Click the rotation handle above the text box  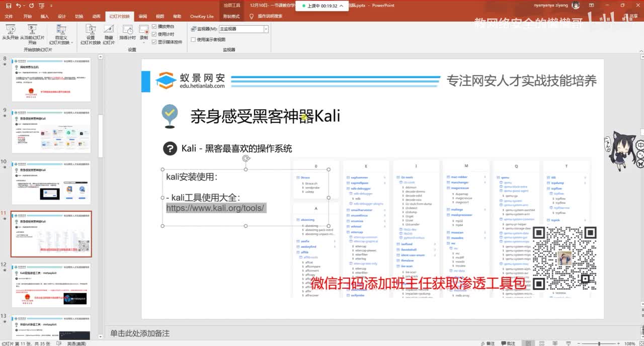click(246, 158)
